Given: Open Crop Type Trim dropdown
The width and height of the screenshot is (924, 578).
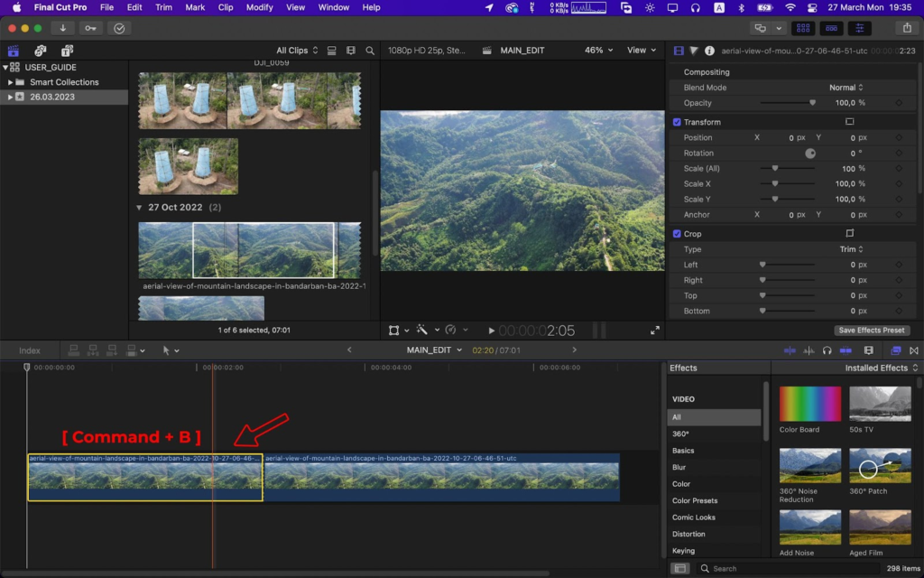Looking at the screenshot, I should [851, 249].
